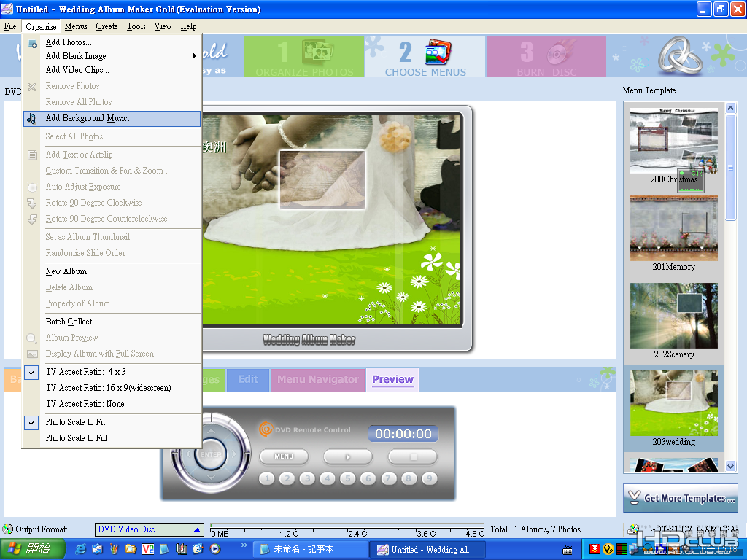Screen dimensions: 747x560
Task: Switch to the Menu Navigator tab
Action: pos(318,379)
